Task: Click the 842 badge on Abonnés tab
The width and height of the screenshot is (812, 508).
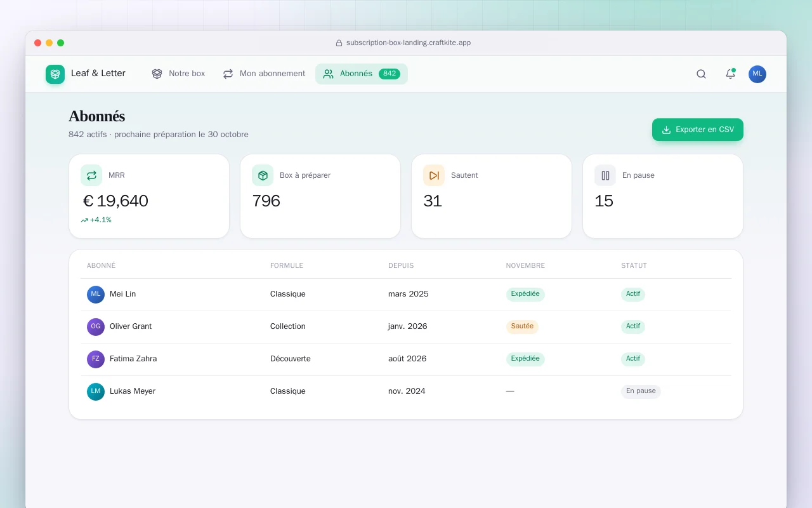Action: (390, 74)
